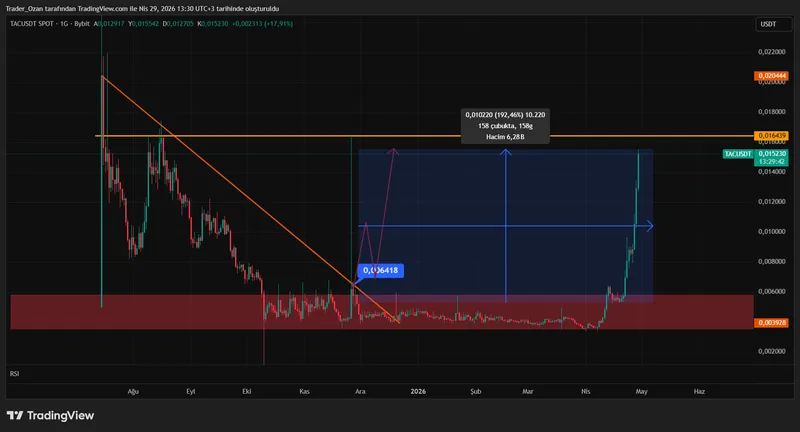Click the 0,022000 price axis label

(771, 52)
